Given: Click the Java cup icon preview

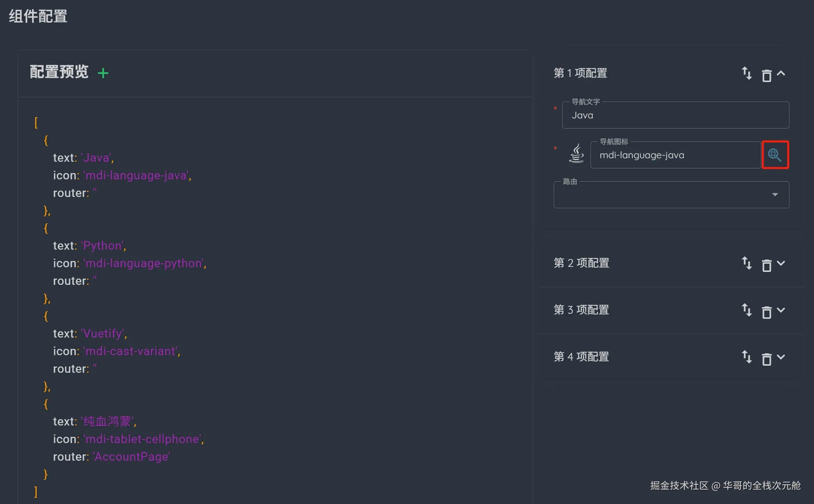Looking at the screenshot, I should (x=576, y=154).
